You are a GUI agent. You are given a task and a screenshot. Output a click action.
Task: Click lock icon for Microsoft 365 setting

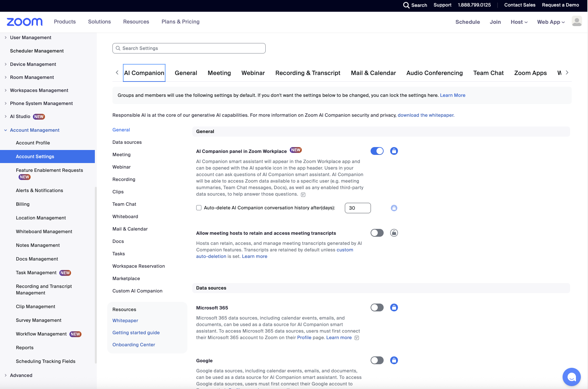point(394,307)
